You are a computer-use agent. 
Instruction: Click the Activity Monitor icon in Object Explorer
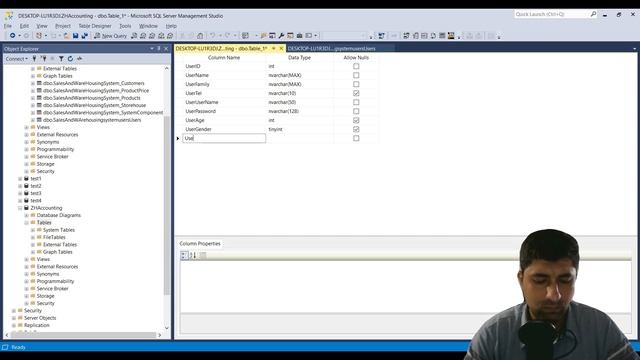click(80, 59)
